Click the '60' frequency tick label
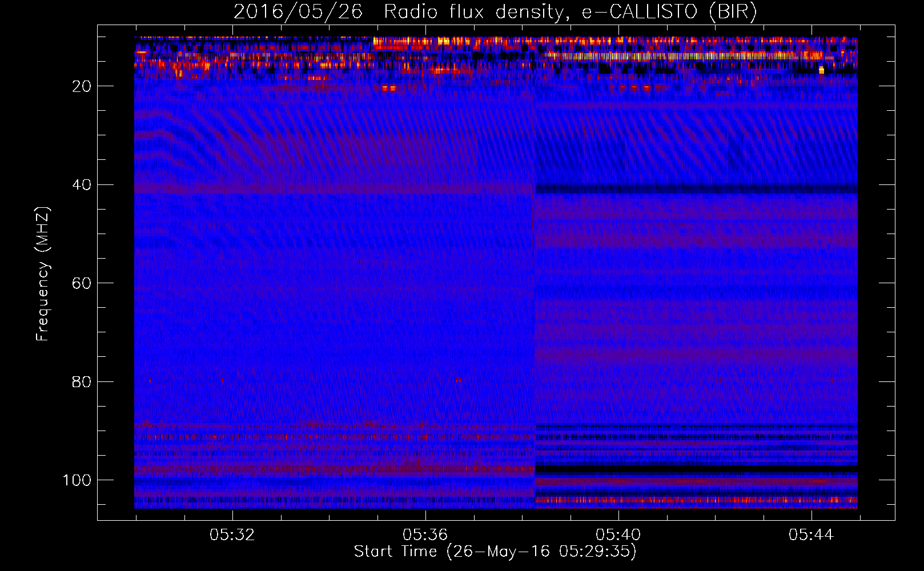The width and height of the screenshot is (924, 571). pos(82,283)
